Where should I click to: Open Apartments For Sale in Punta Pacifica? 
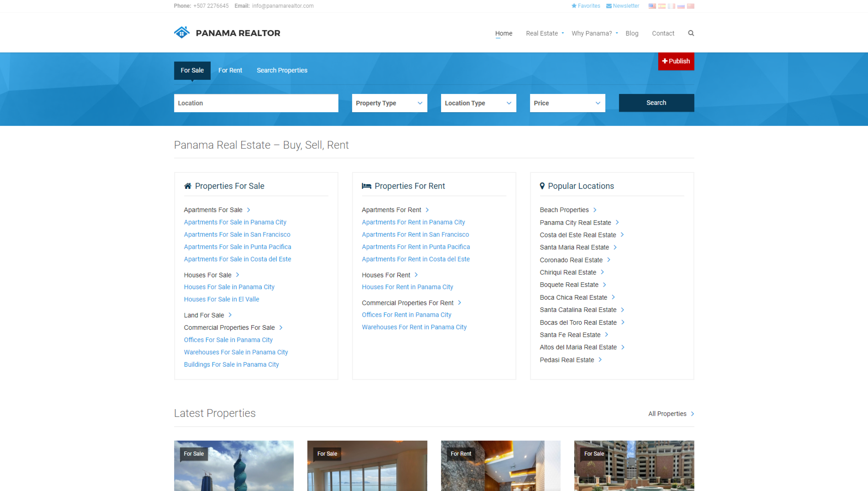tap(237, 247)
